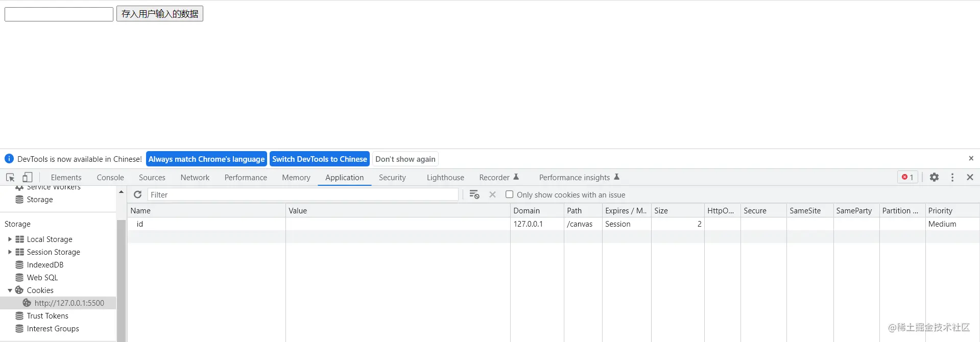This screenshot has height=342, width=980.
Task: Expand the Local Storage tree node
Action: click(10, 239)
